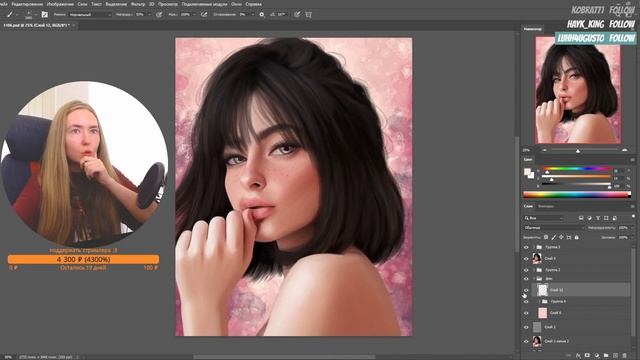This screenshot has height=360, width=640.
Task: Filter layers by pixel layers icon
Action: click(581, 218)
